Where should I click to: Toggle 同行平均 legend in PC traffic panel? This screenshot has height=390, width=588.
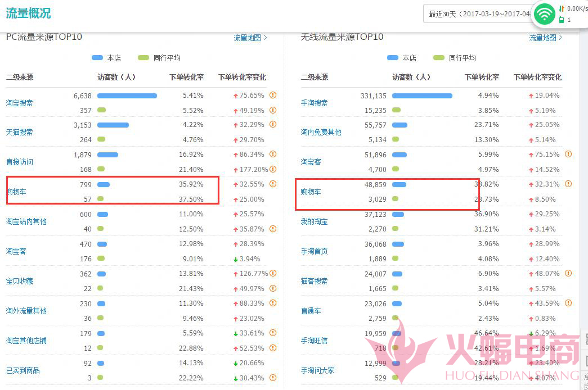pos(159,58)
